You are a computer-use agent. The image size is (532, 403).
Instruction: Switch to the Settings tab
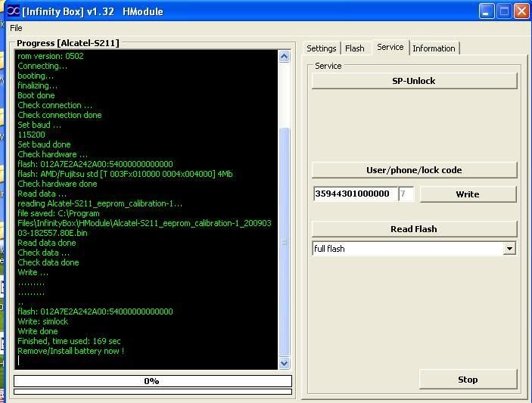322,48
